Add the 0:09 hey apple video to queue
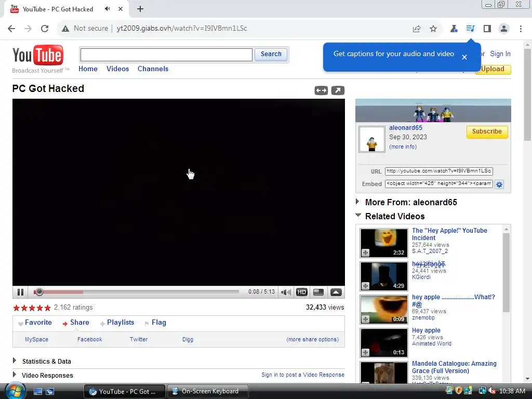The width and height of the screenshot is (532, 399). point(365,320)
